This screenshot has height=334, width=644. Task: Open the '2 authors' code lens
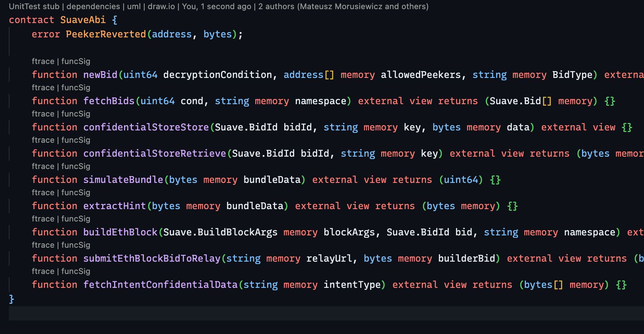point(343,6)
